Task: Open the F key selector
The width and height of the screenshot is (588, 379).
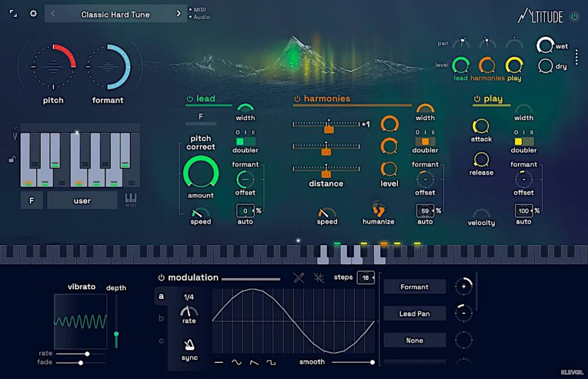Action: coord(32,200)
